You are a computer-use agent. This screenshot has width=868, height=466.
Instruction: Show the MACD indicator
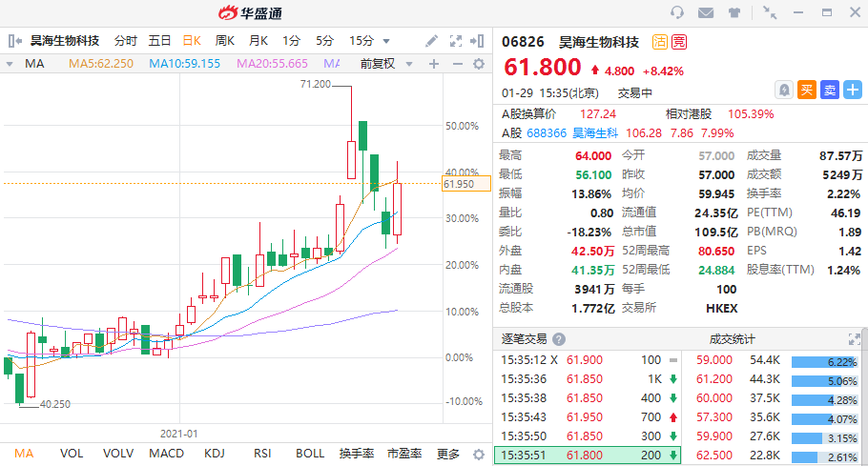point(166,454)
